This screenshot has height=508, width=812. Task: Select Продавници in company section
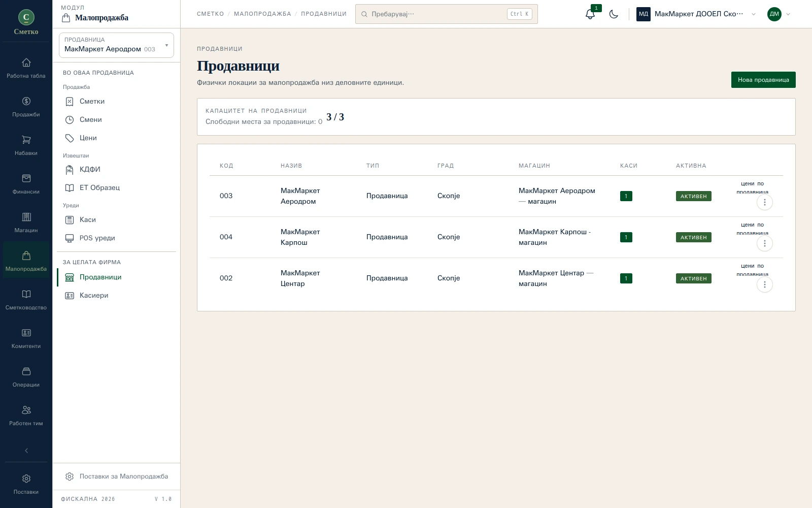click(x=116, y=277)
